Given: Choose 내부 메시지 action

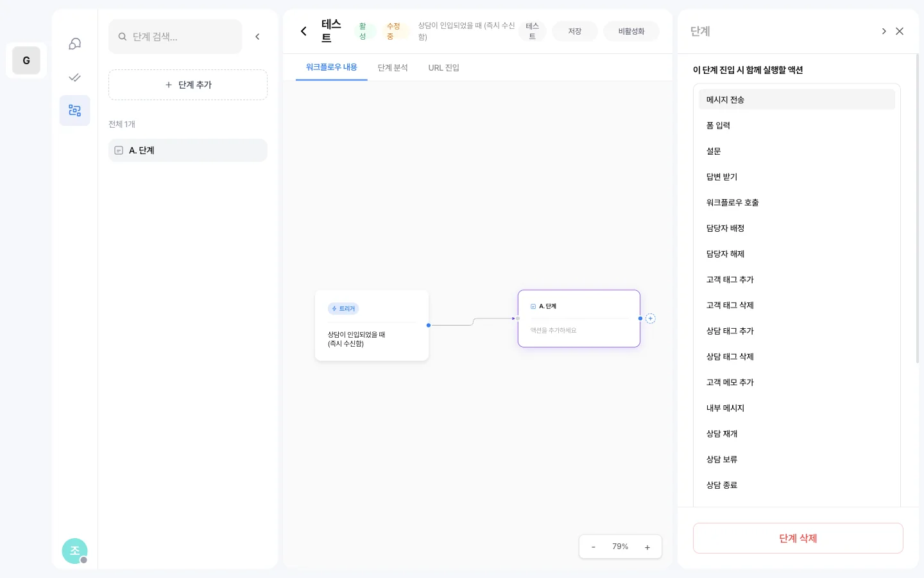Looking at the screenshot, I should tap(797, 408).
